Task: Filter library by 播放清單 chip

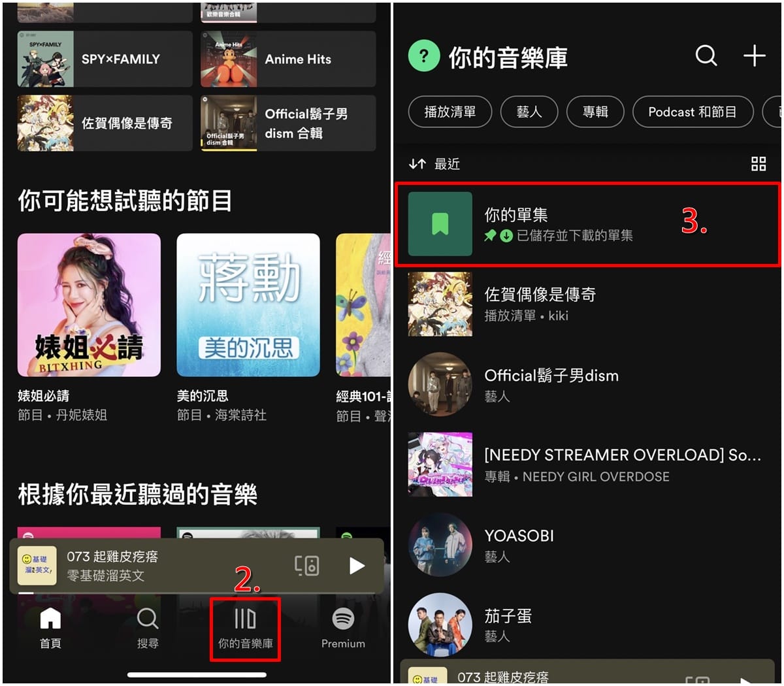Action: 450,112
